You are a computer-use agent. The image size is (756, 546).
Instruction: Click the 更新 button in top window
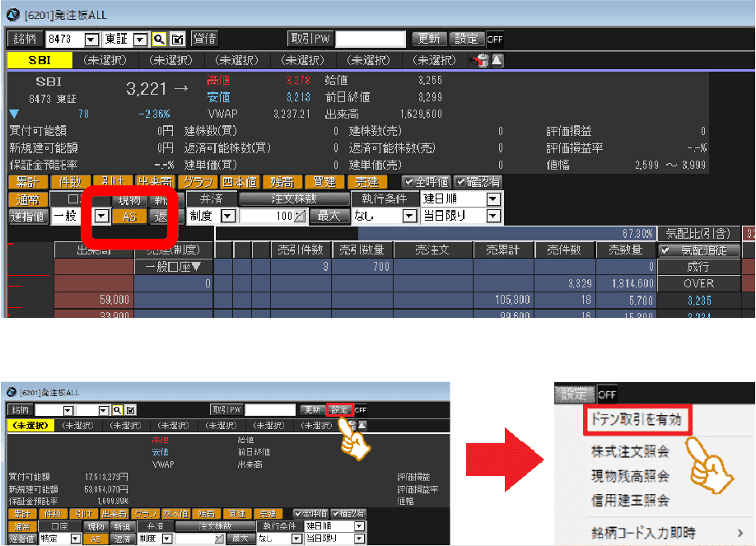coord(429,39)
